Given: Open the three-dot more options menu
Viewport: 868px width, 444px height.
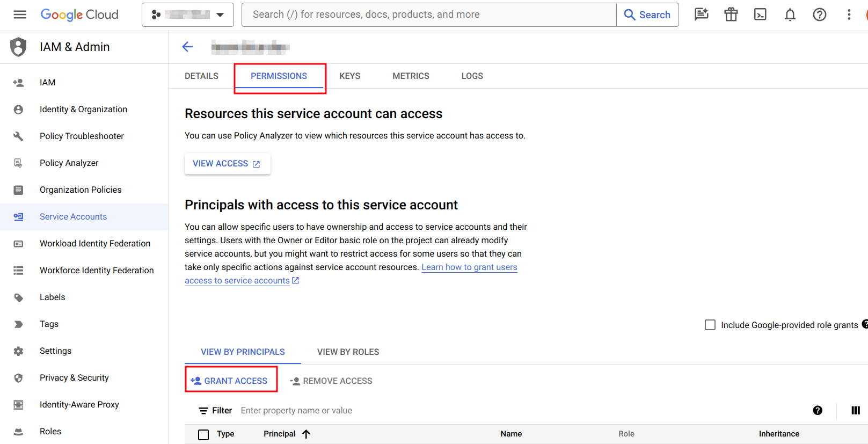Looking at the screenshot, I should 849,14.
